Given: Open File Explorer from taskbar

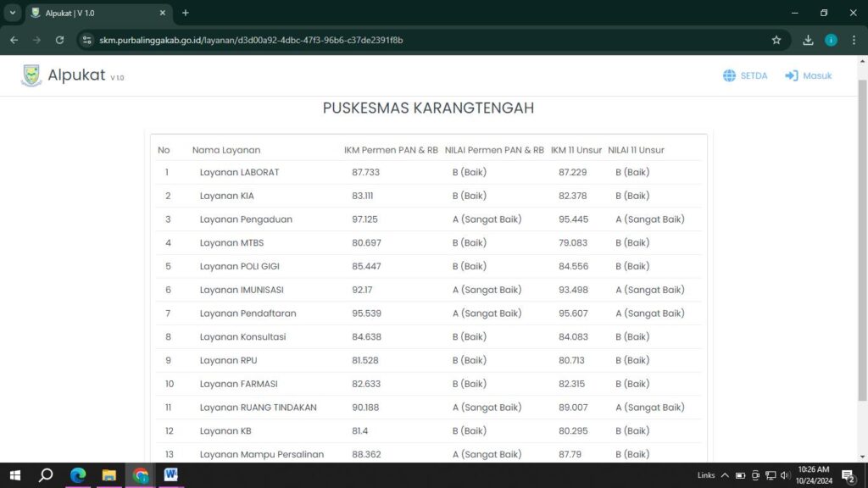Looking at the screenshot, I should coord(109,475).
